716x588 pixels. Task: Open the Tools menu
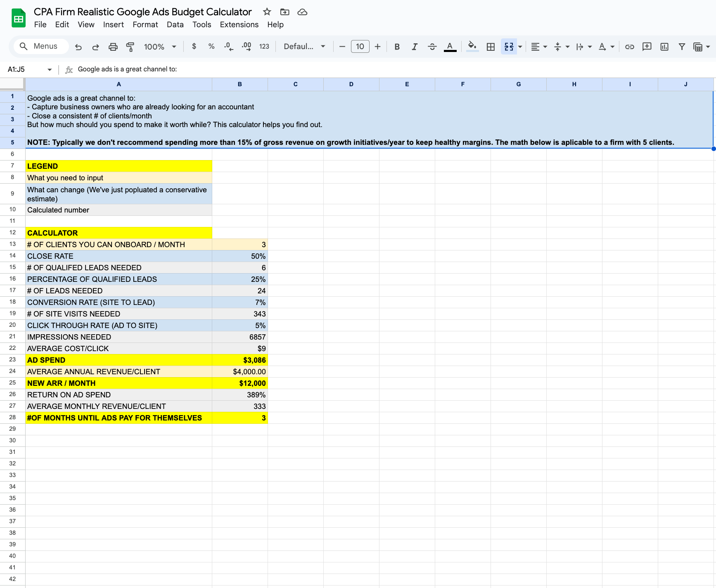[202, 25]
